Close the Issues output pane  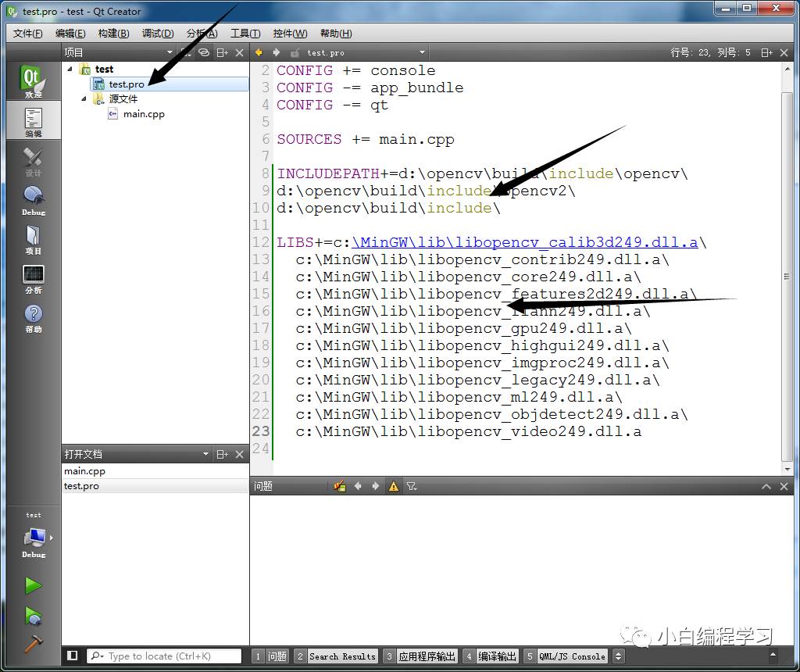[784, 486]
